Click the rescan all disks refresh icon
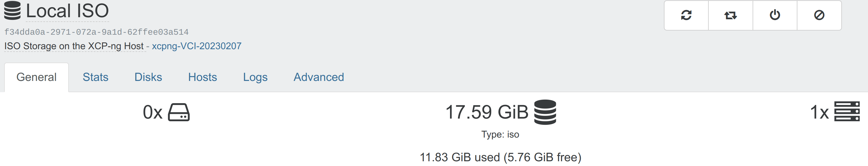This screenshot has width=868, height=166. click(x=686, y=15)
